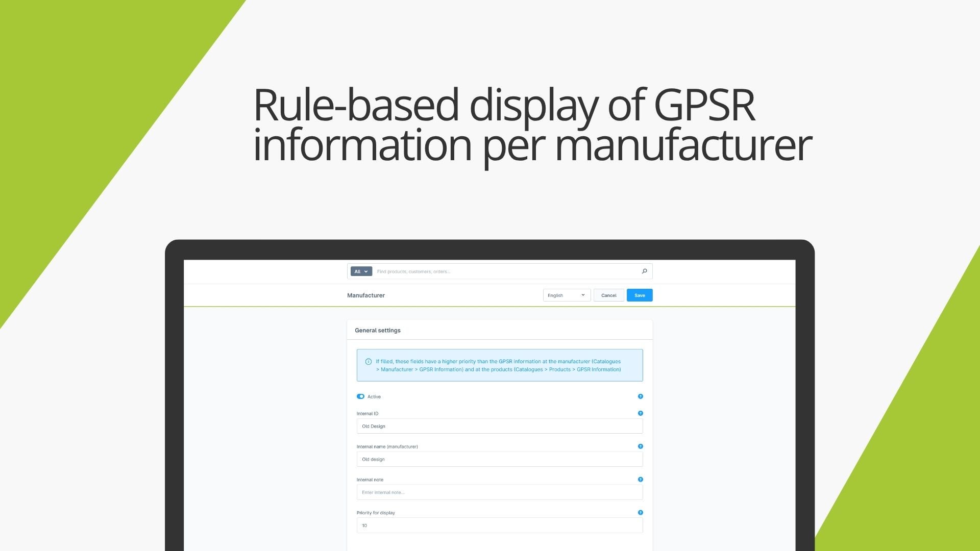Click the help icon for Internal ID
Image resolution: width=980 pixels, height=551 pixels.
(x=640, y=413)
